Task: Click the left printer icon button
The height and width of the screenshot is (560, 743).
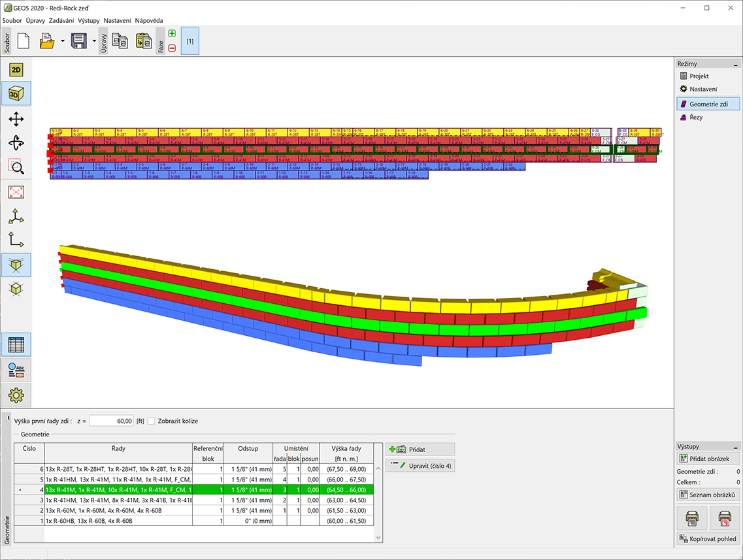Action: (692, 518)
